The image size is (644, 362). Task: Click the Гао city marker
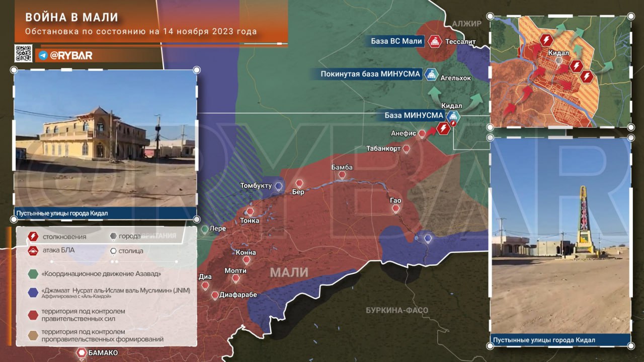coord(396,208)
